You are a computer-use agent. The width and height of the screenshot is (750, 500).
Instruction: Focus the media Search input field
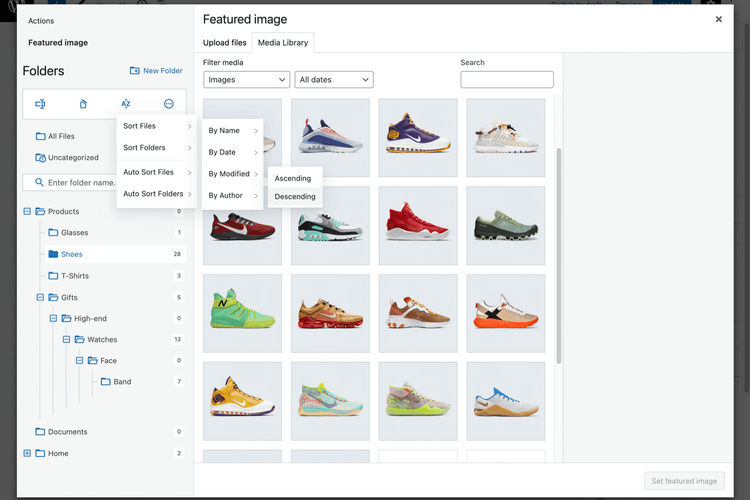507,79
